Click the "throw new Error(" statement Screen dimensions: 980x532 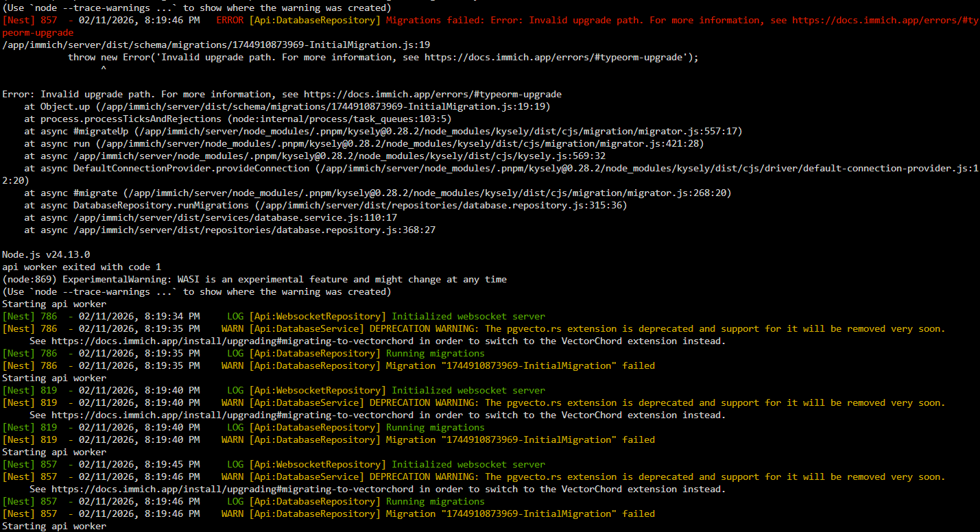(x=112, y=58)
